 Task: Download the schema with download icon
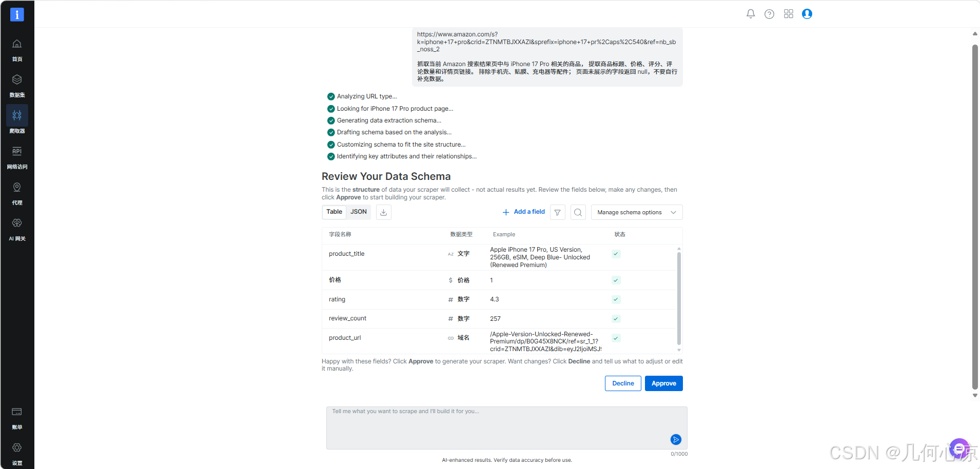[x=383, y=212]
